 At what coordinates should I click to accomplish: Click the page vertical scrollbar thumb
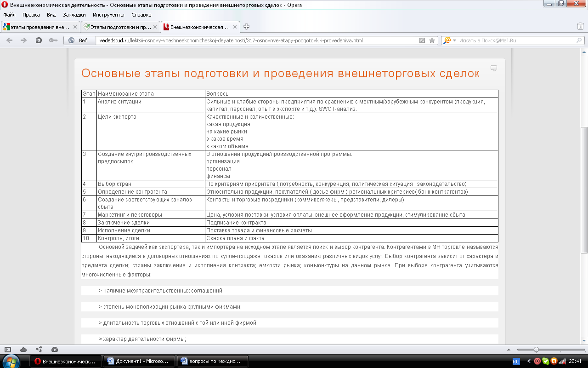tap(584, 190)
